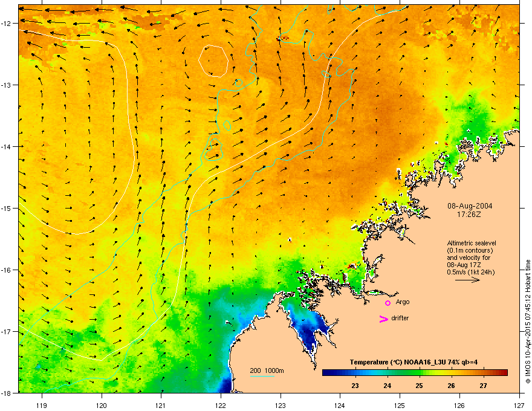
Task: Click the '-17' latitude axis label
Action: pos(6,331)
